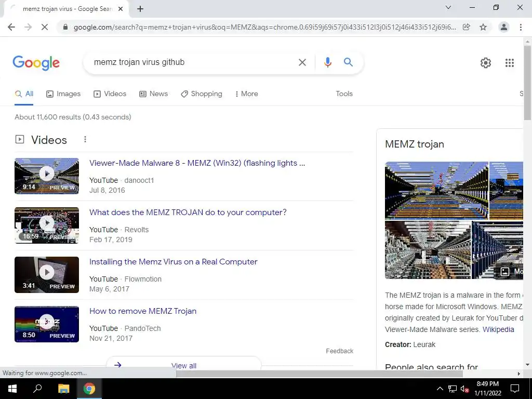Switch to Shopping results tab
Viewport: 532px width, 399px height.
coord(202,94)
